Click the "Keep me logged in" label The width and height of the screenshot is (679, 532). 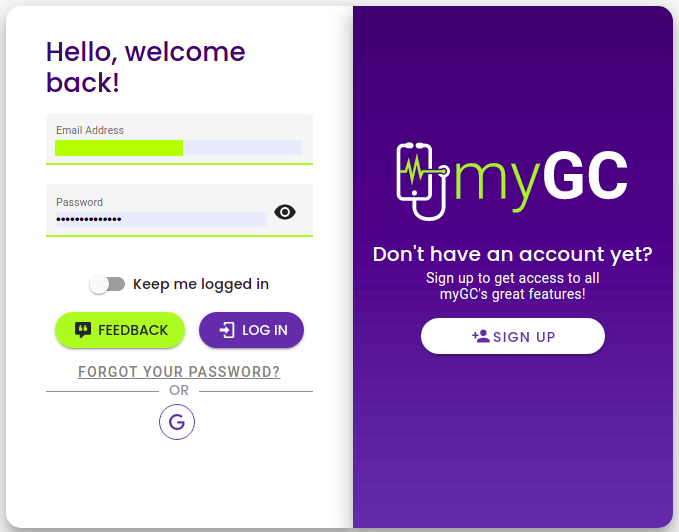click(x=201, y=284)
